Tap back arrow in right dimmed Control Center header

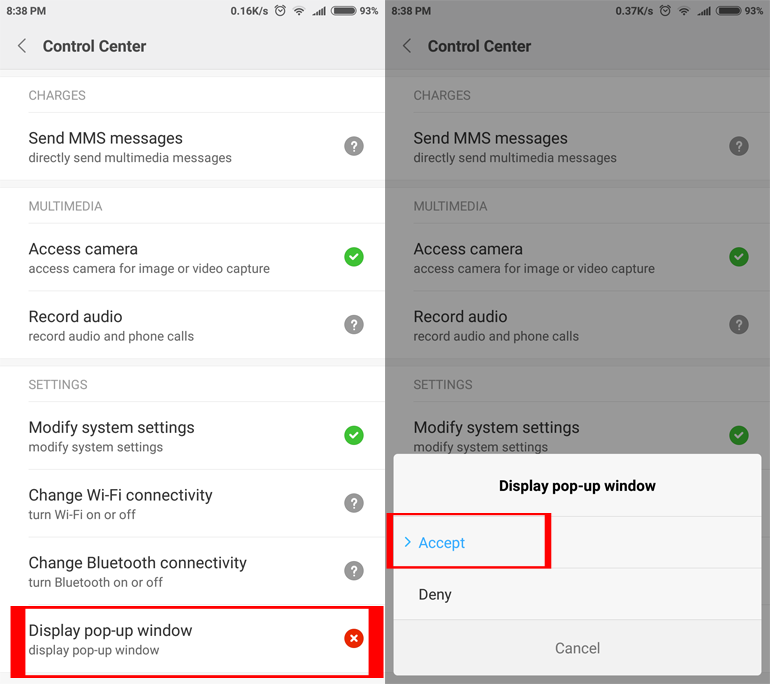407,46
